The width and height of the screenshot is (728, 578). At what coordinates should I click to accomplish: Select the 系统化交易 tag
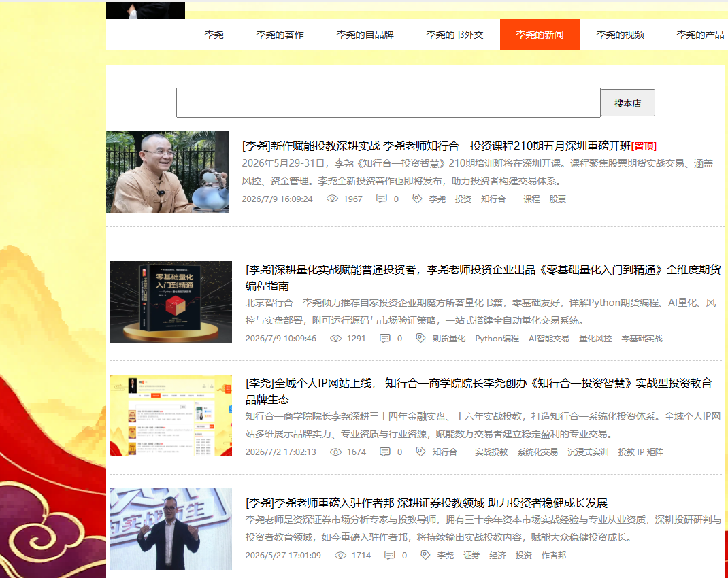(x=537, y=452)
